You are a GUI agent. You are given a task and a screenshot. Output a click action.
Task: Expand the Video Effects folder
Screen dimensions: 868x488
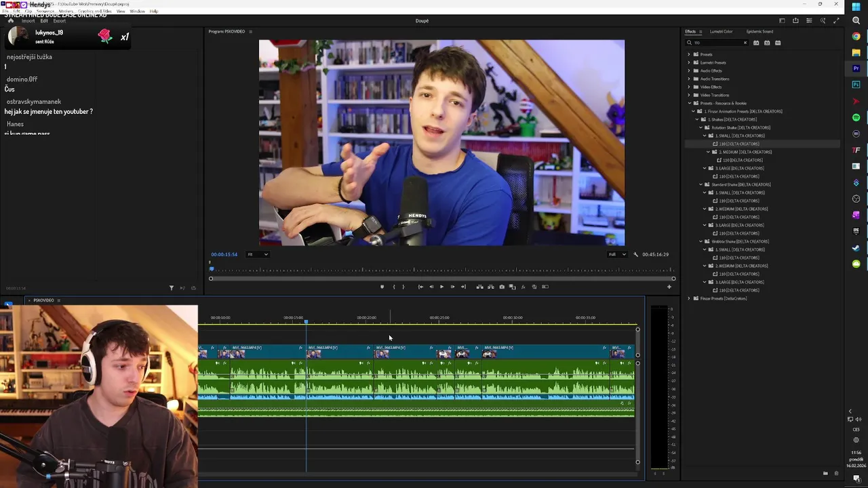pyautogui.click(x=689, y=87)
